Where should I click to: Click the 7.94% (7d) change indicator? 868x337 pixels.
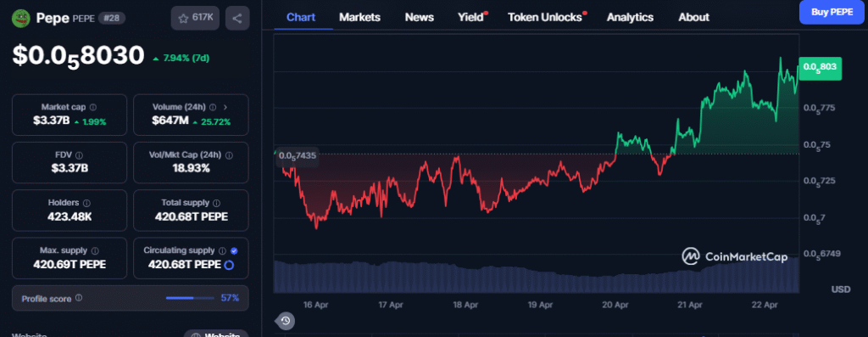(181, 59)
